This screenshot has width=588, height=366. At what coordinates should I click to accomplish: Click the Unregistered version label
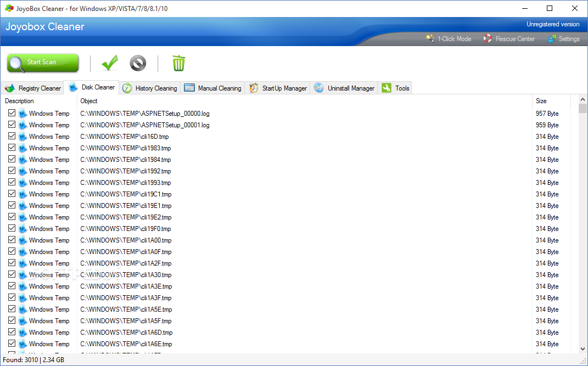point(553,24)
